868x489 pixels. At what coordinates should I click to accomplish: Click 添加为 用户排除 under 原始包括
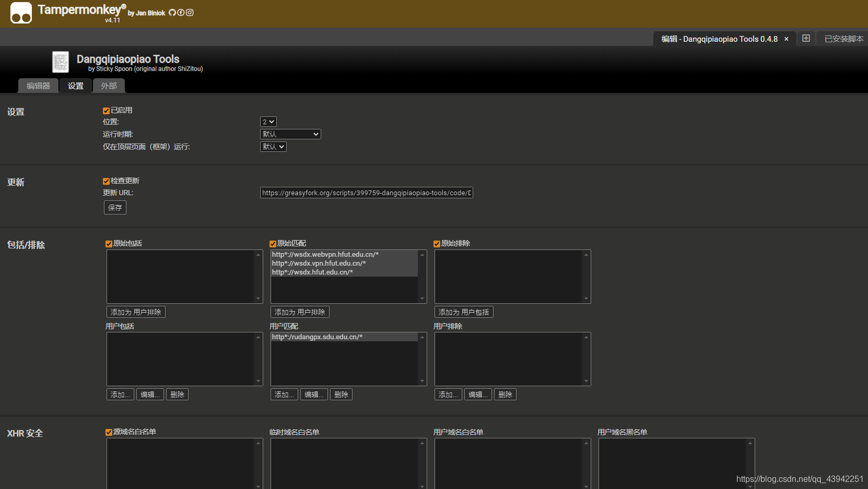point(136,312)
